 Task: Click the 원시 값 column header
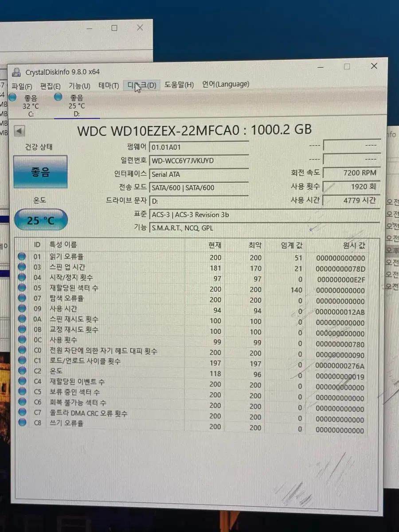[x=352, y=246]
